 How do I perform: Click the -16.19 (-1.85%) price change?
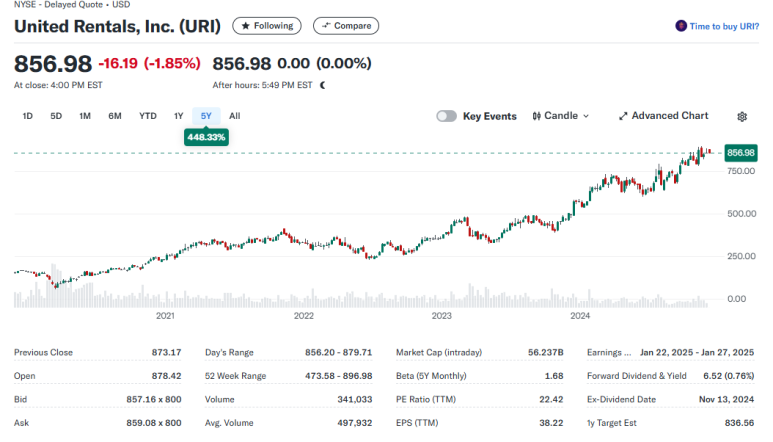click(149, 64)
